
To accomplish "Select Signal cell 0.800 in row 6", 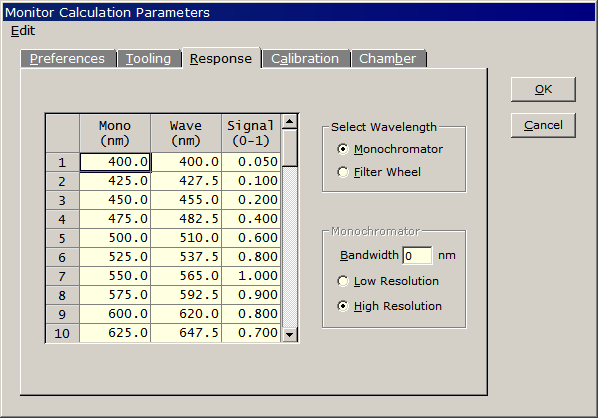I will (x=251, y=257).
